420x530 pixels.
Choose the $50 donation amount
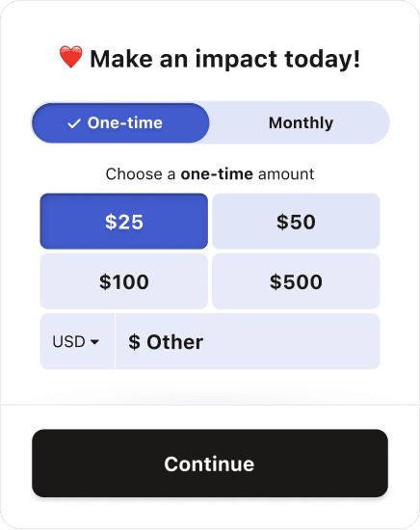click(296, 222)
